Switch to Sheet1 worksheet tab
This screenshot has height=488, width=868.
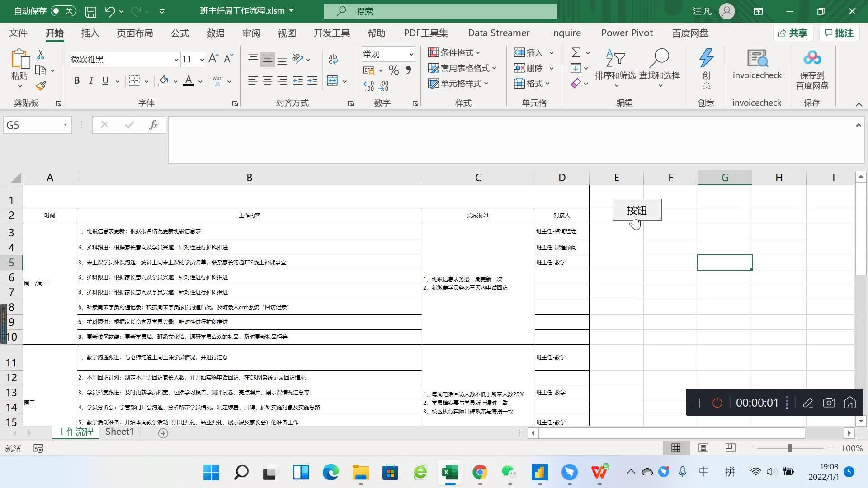coord(119,432)
